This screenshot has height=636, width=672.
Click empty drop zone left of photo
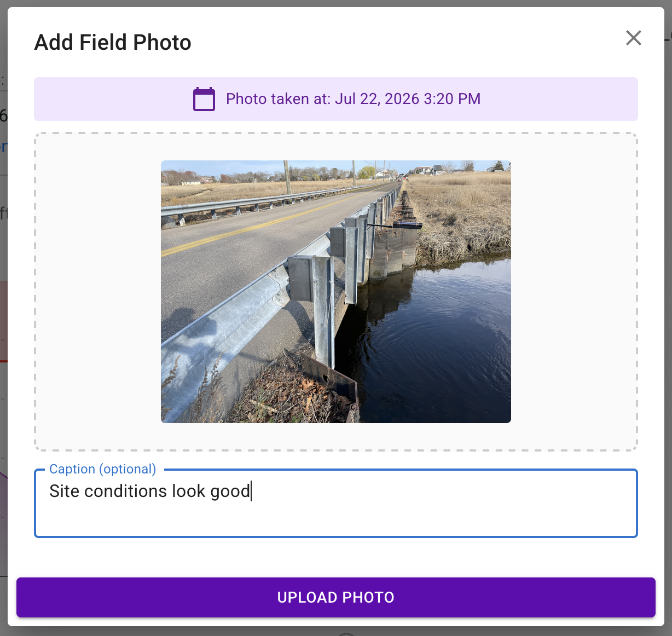click(x=97, y=292)
